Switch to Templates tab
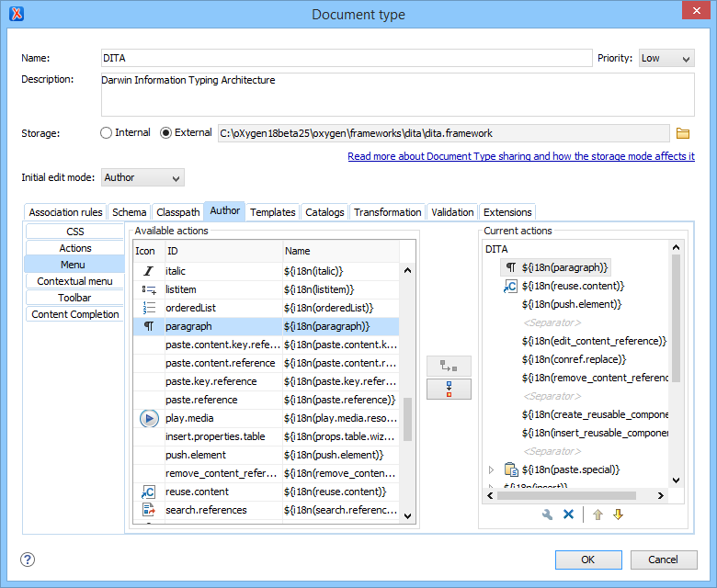 point(272,212)
